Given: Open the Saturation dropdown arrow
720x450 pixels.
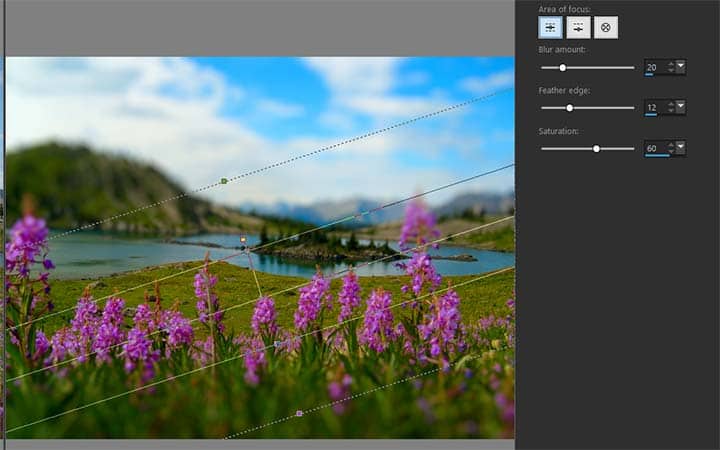Looking at the screenshot, I should pos(681,147).
